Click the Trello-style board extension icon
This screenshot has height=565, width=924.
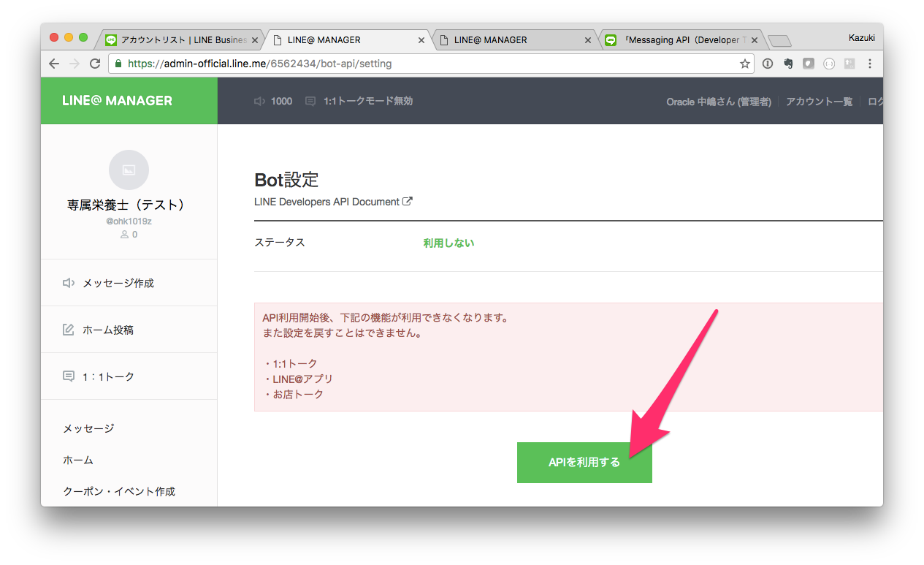(x=849, y=64)
